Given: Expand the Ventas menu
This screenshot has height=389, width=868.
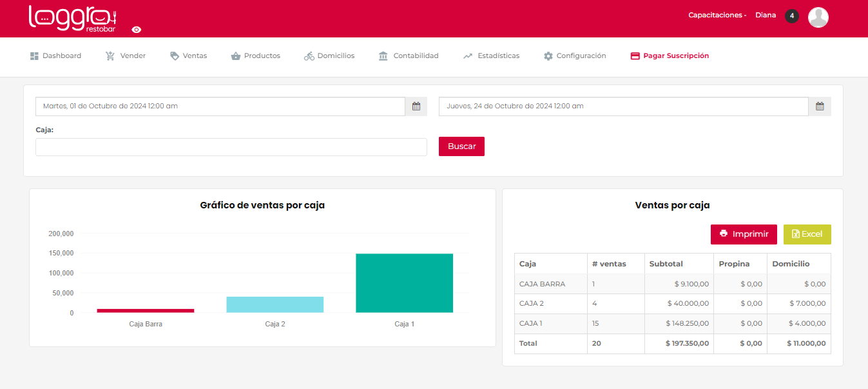Looking at the screenshot, I should [x=188, y=56].
